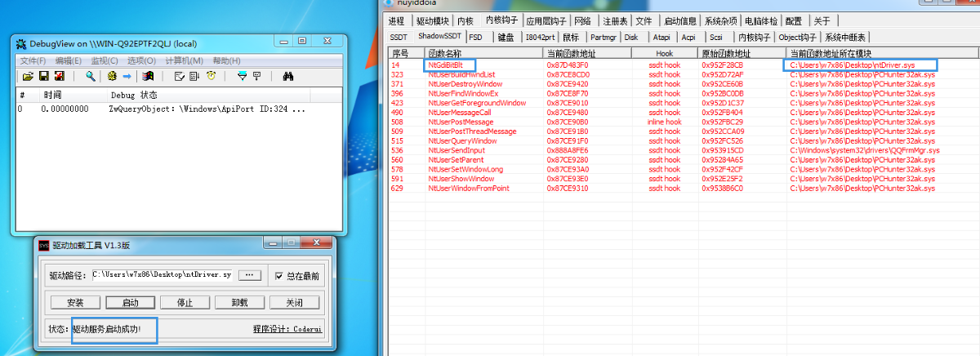The height and width of the screenshot is (356, 980).
Task: Click the history depth icon in DebugView toolbar
Action: [x=194, y=76]
